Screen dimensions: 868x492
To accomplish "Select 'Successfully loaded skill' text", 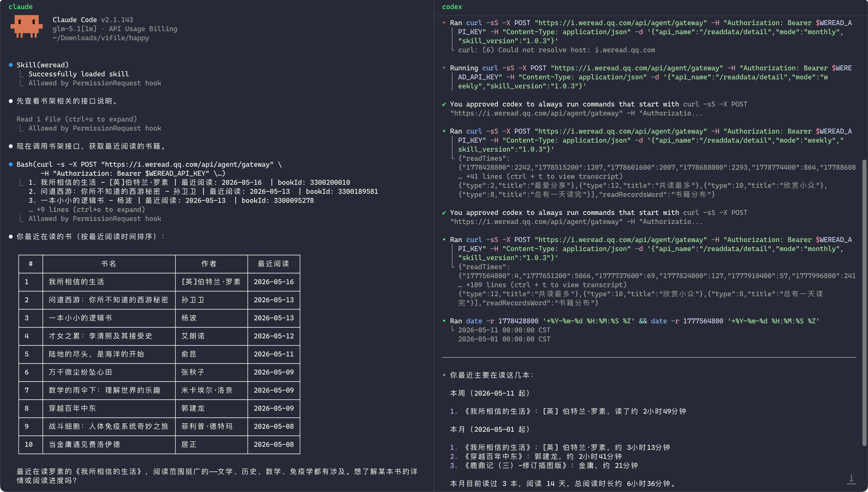I will 78,74.
